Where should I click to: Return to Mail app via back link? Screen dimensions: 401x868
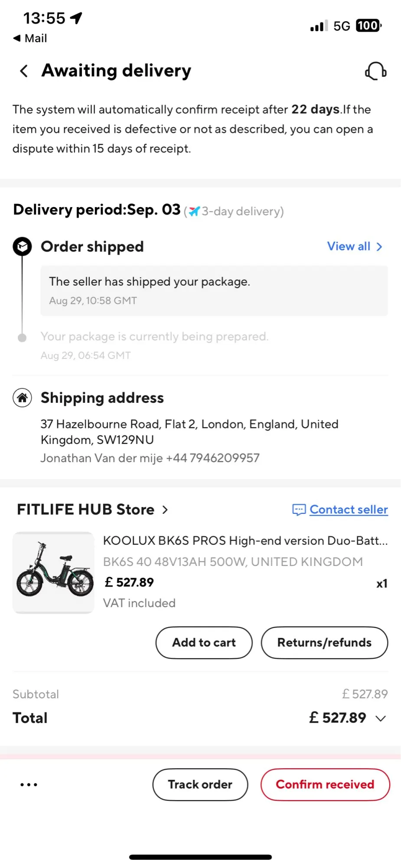[x=30, y=38]
